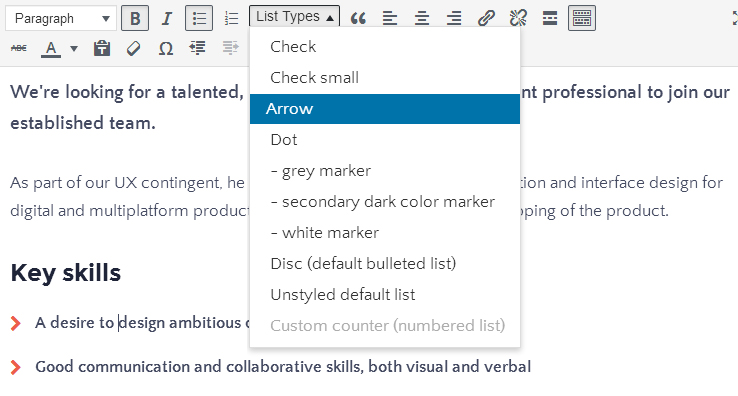Insert a blockquote
The width and height of the screenshot is (738, 396).
[358, 18]
